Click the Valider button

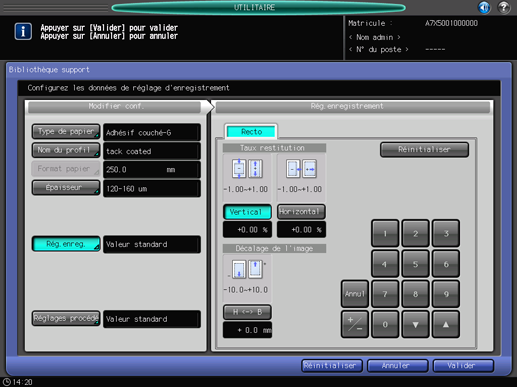[x=463, y=366]
